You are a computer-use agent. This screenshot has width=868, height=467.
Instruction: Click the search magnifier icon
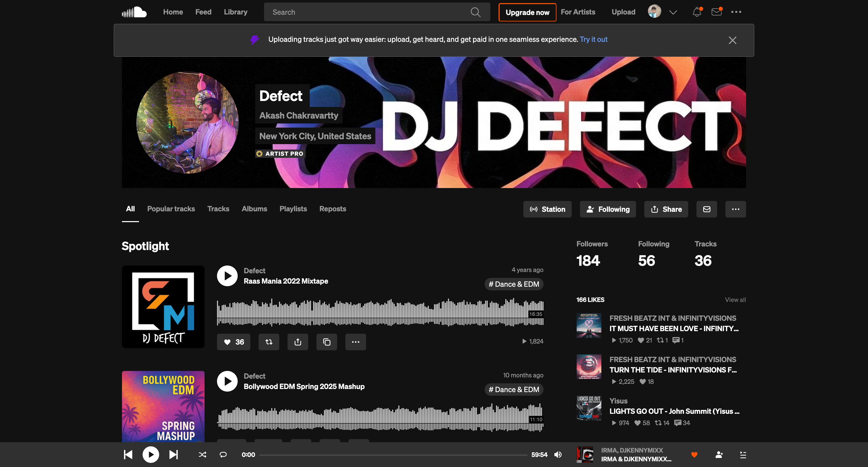point(475,12)
